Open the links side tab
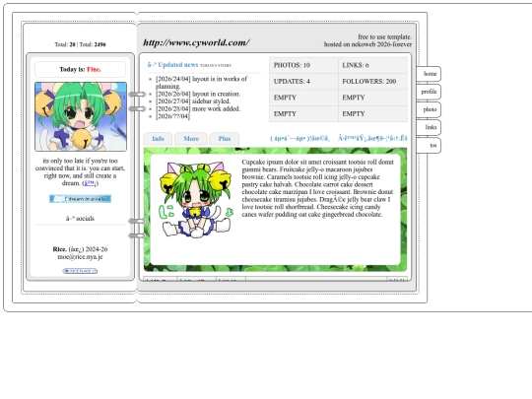532x399 pixels. tap(429, 127)
